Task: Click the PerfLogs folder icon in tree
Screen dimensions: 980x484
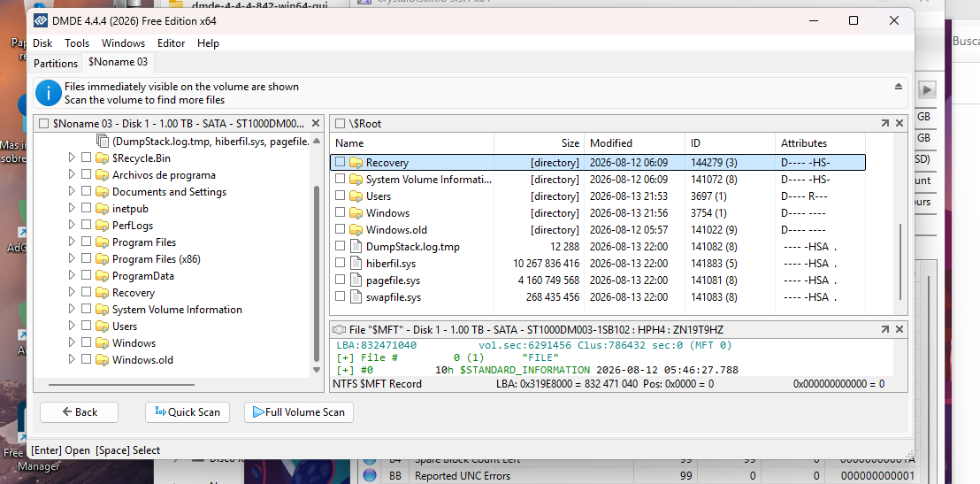Action: click(103, 226)
